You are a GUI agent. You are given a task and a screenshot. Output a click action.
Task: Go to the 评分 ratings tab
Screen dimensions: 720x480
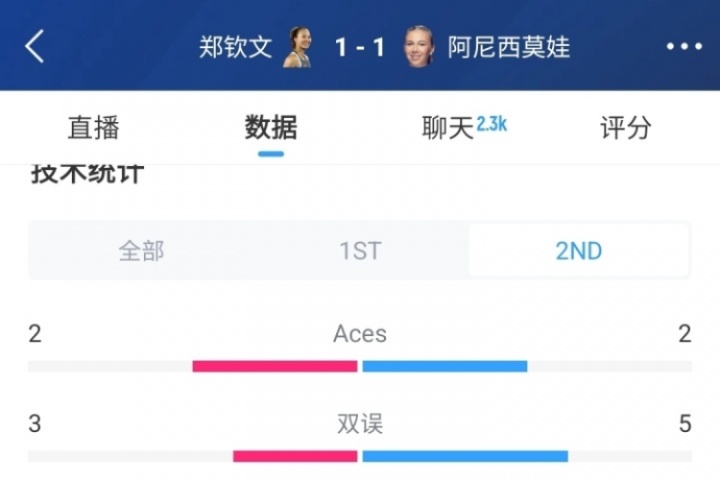(x=625, y=127)
